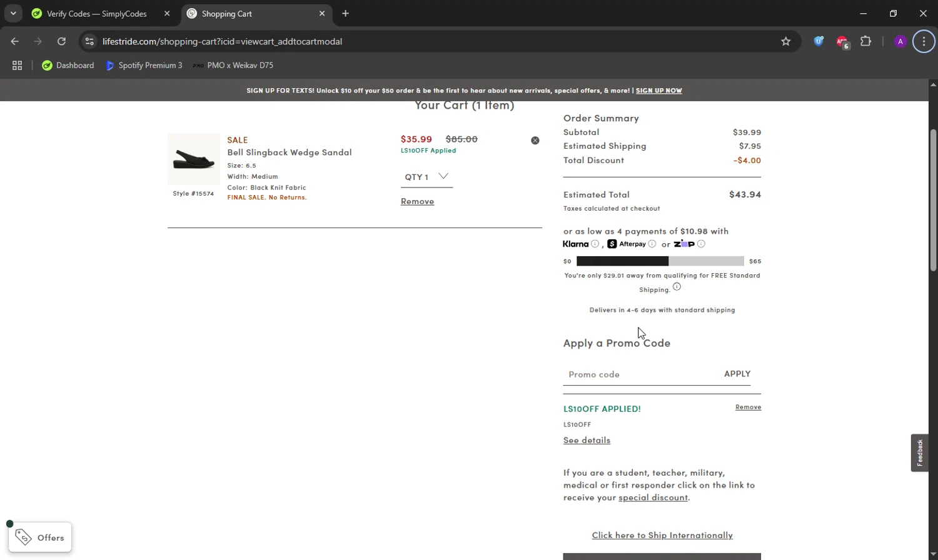Click the sandal product thumbnail
This screenshot has height=560, width=938.
[194, 159]
